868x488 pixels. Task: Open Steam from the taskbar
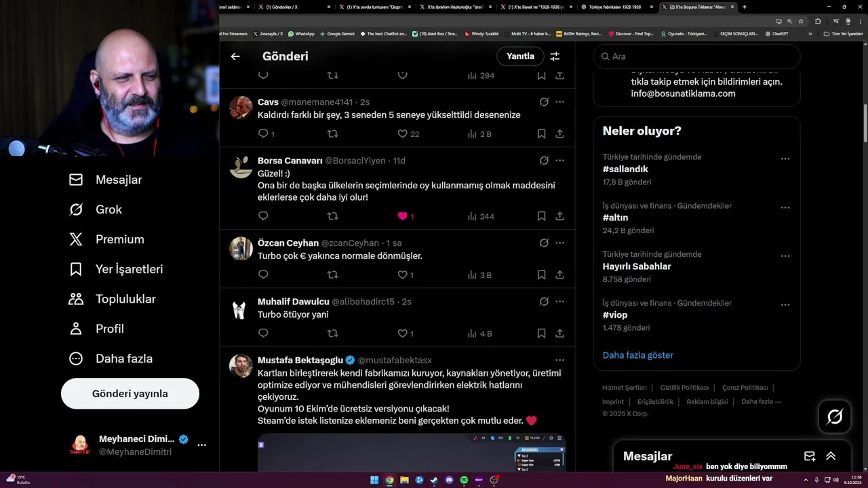click(x=434, y=480)
